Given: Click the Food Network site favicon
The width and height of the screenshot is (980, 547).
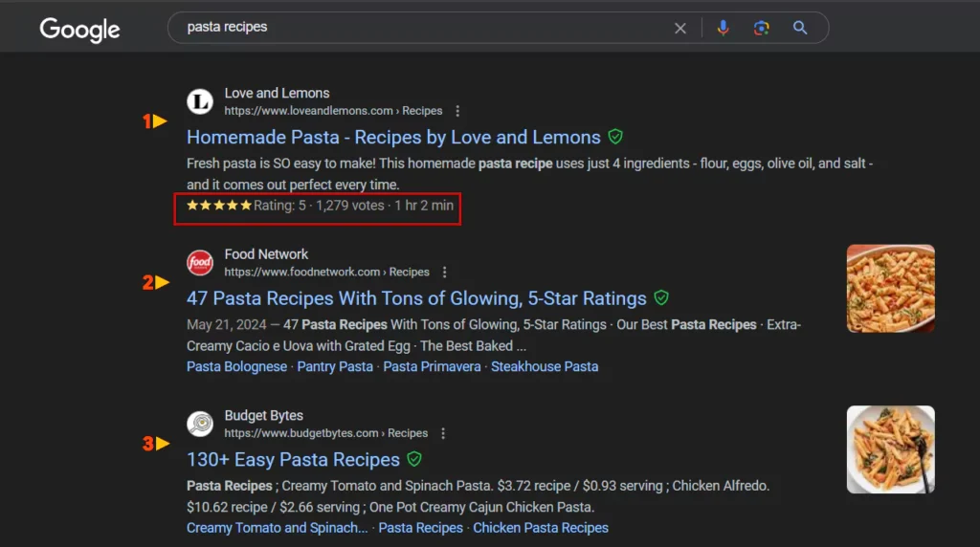Looking at the screenshot, I should 200,262.
